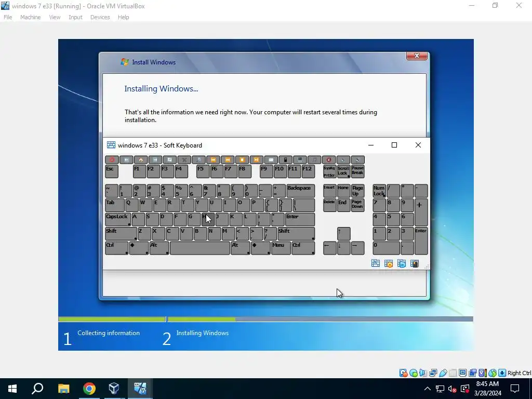Click the Esc key on soft keyboard
532x399 pixels.
[x=112, y=171]
